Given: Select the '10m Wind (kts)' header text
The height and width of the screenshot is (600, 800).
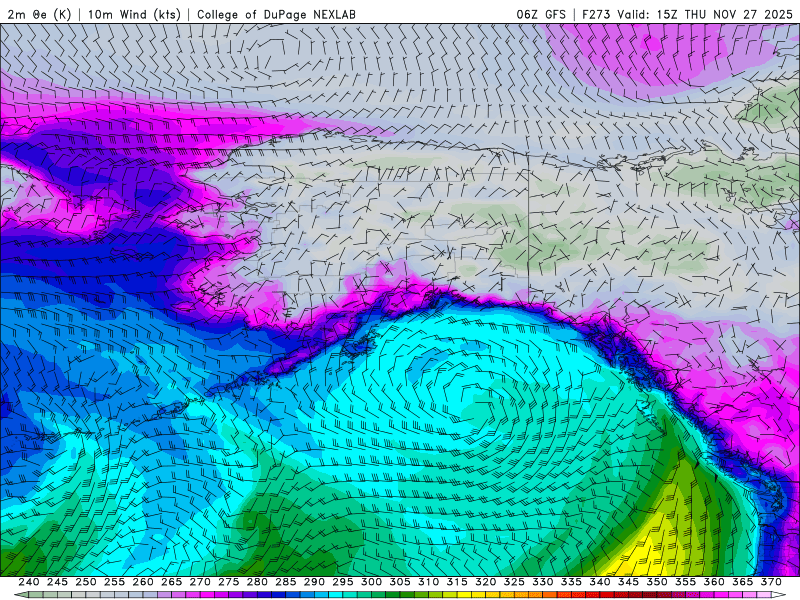Looking at the screenshot, I should tap(134, 15).
